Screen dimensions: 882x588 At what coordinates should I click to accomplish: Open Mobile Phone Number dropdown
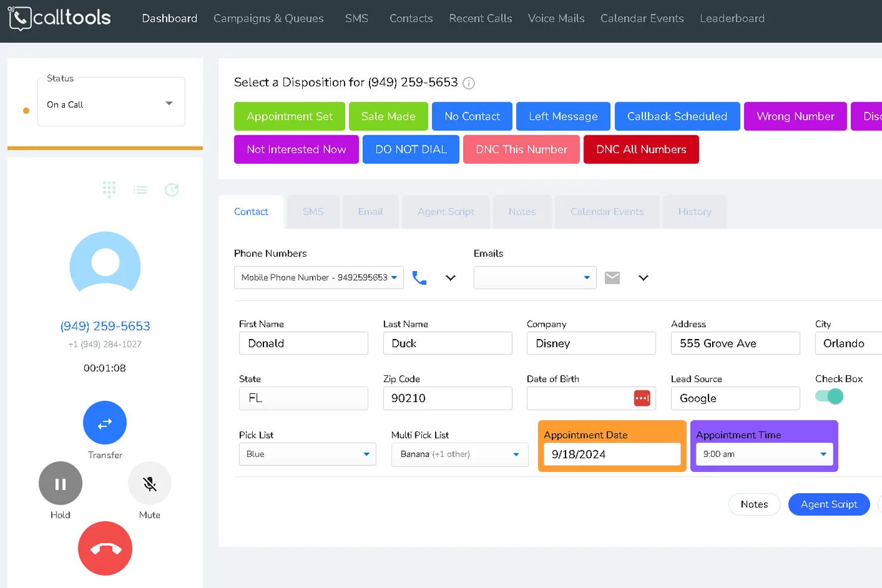[319, 278]
